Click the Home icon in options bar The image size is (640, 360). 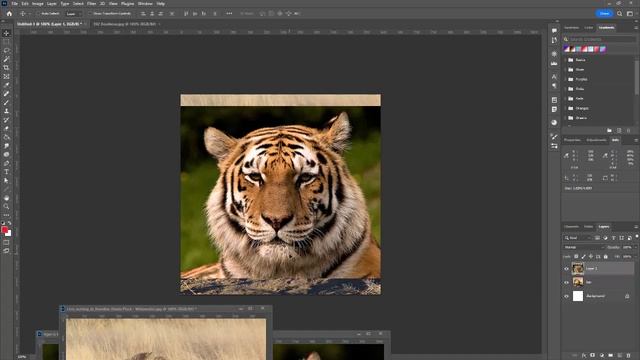[x=9, y=13]
